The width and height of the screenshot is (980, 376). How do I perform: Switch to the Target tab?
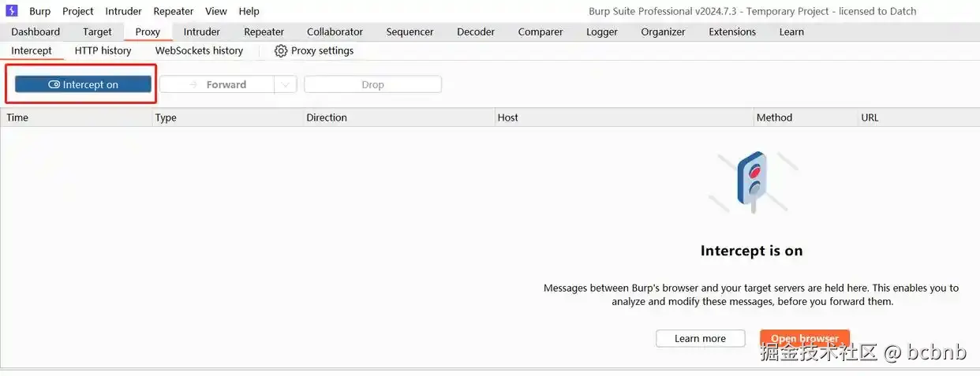pos(97,32)
